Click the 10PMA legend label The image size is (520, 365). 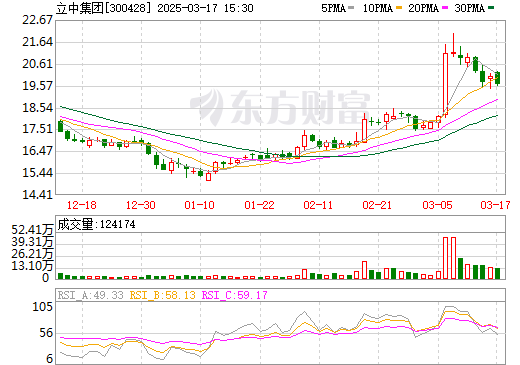(378, 8)
